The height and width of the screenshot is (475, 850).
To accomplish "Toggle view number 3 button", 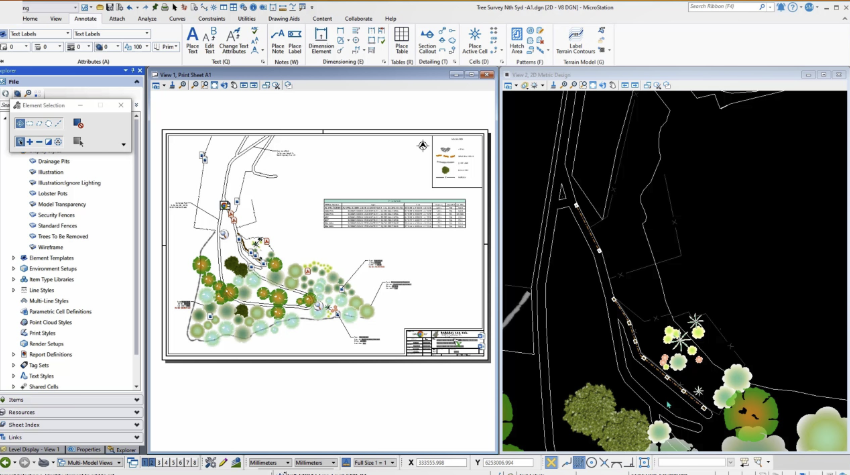I will pos(159,463).
